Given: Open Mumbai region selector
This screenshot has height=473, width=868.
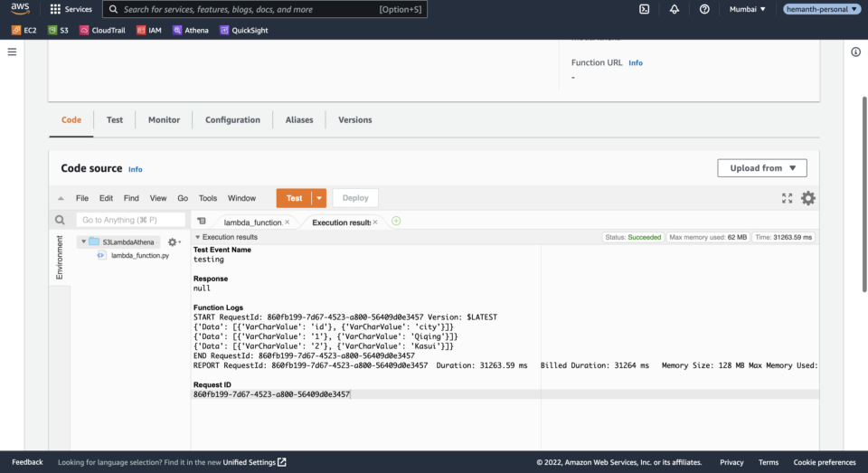Looking at the screenshot, I should coord(748,9).
